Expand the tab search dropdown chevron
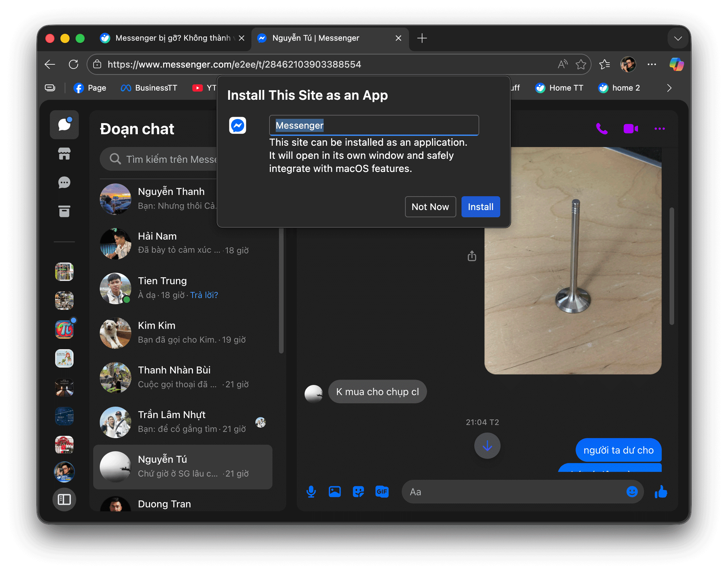 coord(678,38)
